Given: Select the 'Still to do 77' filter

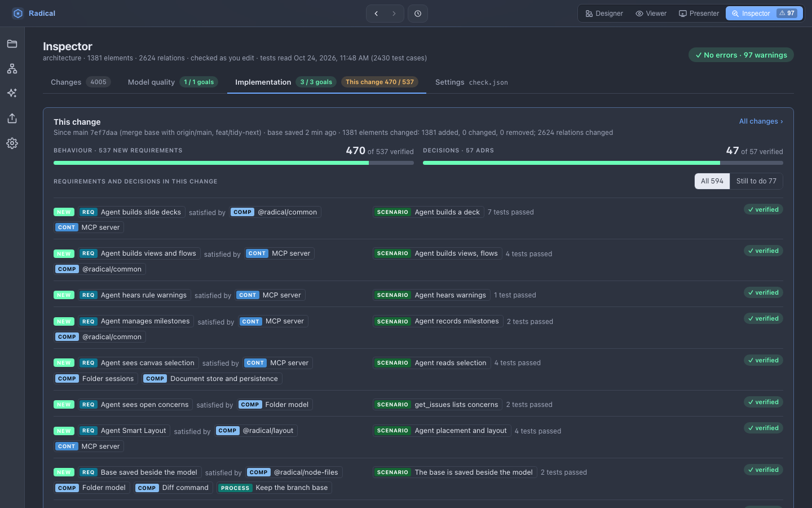Looking at the screenshot, I should (x=756, y=181).
